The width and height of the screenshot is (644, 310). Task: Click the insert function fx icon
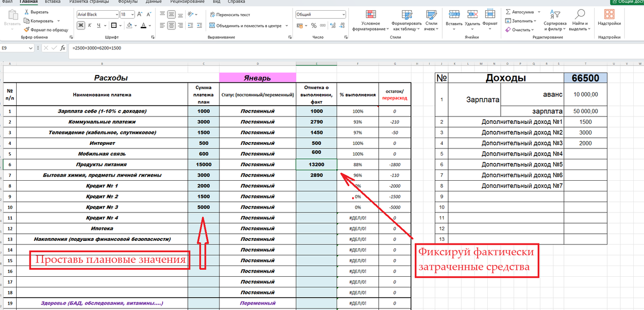(x=63, y=48)
